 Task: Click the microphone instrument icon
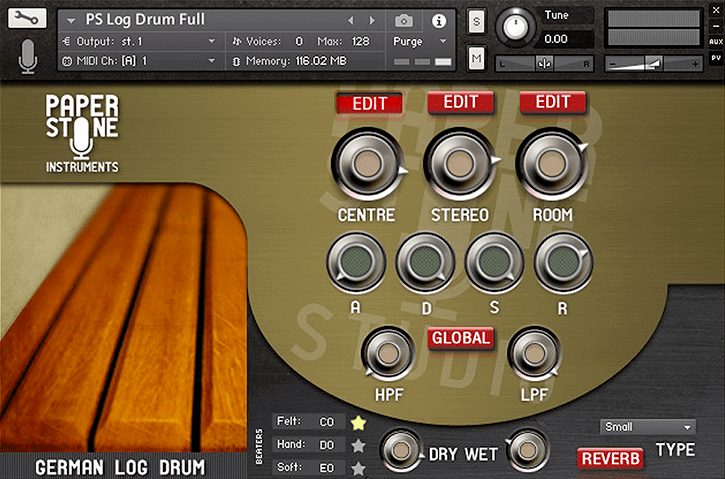(28, 56)
